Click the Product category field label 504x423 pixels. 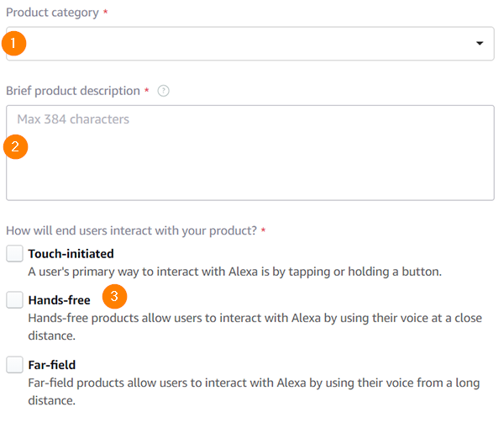[52, 13]
